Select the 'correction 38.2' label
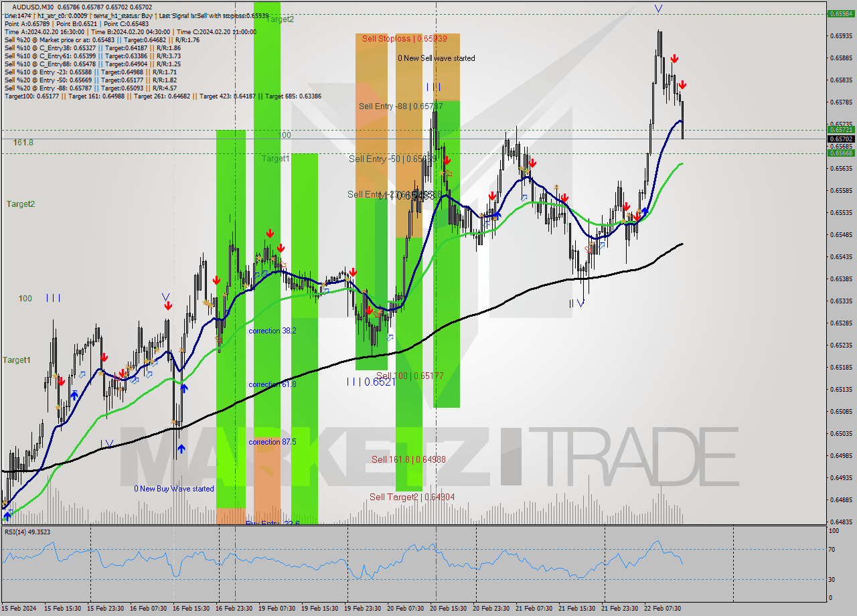 pyautogui.click(x=272, y=331)
